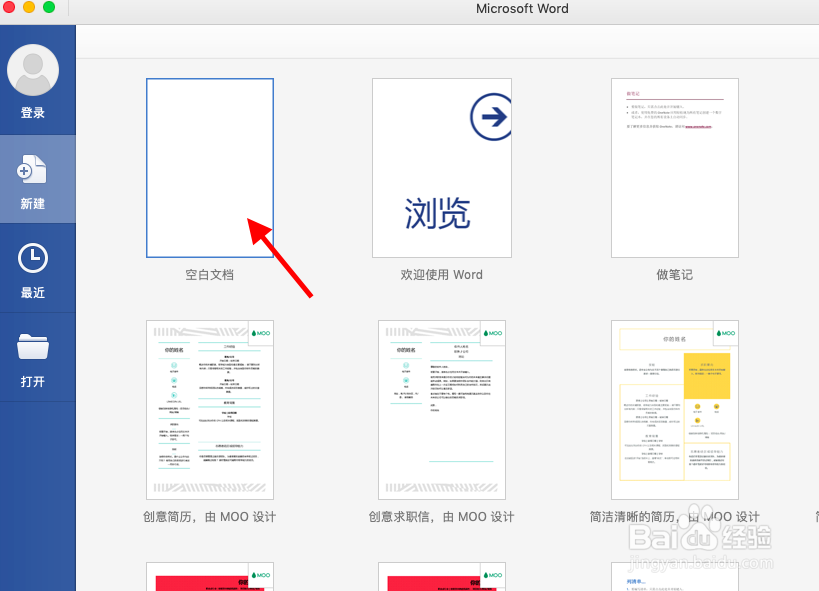Select the 新建 new document icon

(33, 169)
